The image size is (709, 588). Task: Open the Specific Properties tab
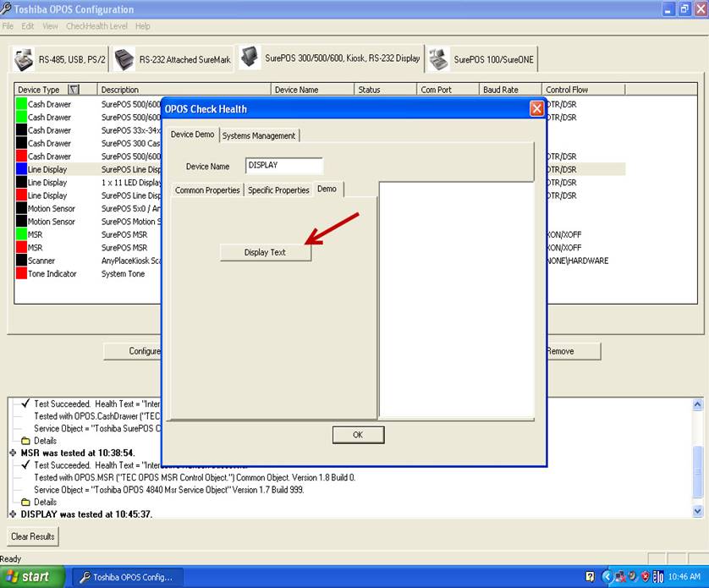click(x=278, y=190)
